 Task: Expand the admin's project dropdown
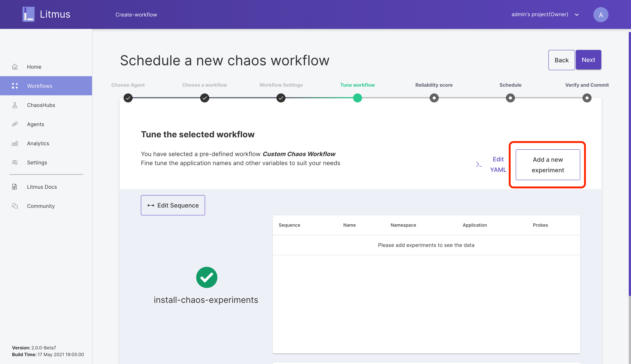(x=577, y=14)
